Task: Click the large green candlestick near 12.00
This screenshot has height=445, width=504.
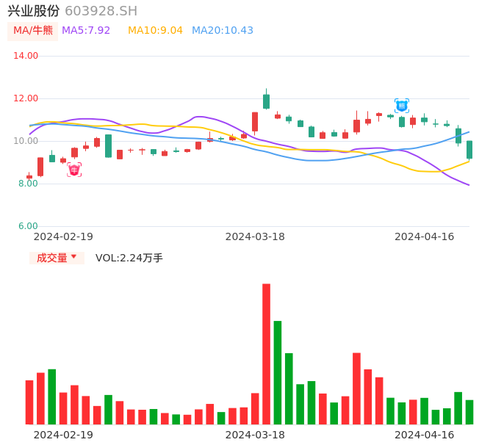Action: click(x=266, y=101)
